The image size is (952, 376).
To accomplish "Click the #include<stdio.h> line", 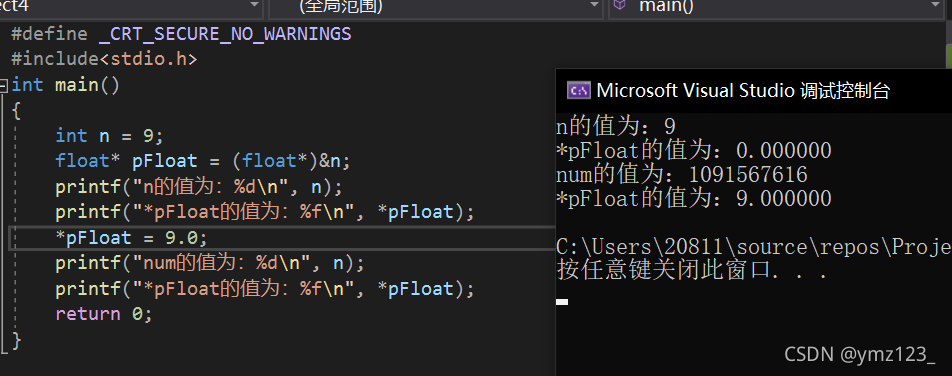I will 104,60.
